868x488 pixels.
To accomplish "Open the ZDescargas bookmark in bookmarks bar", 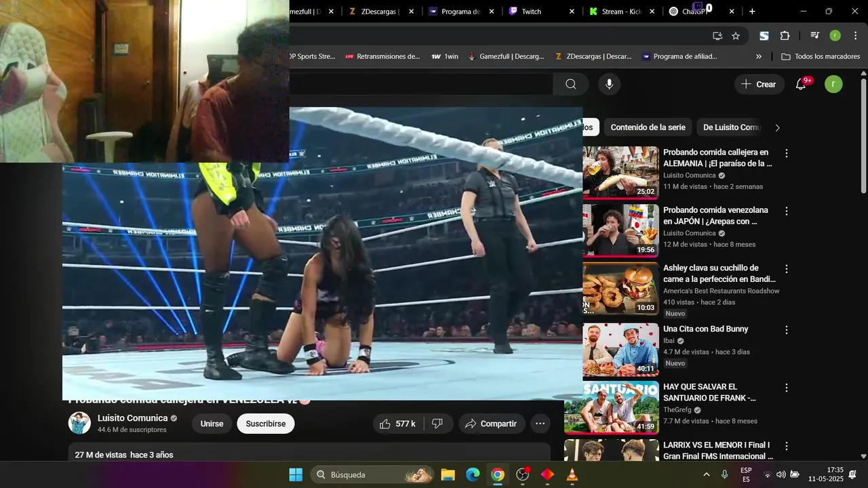I will [x=593, y=56].
